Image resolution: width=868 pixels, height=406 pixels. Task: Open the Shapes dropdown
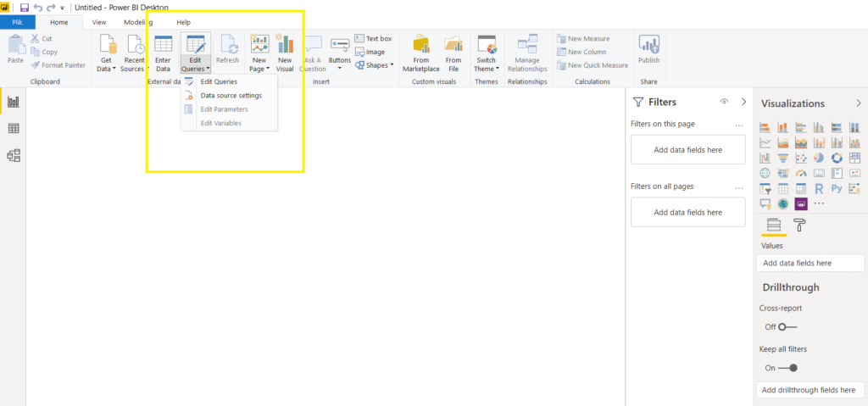pos(374,64)
